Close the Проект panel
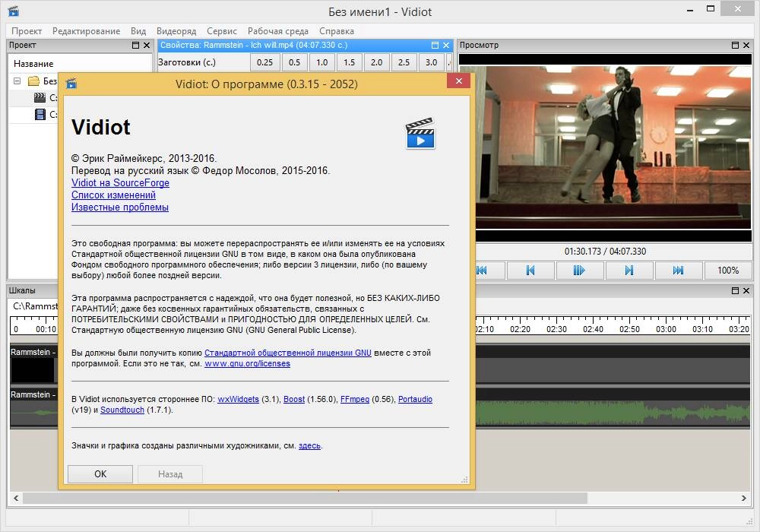The height and width of the screenshot is (532, 760). tap(147, 45)
